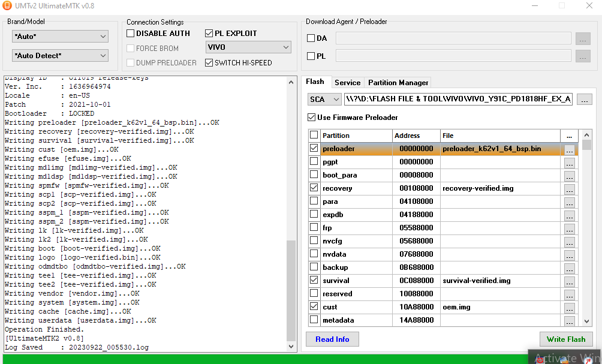Click the Write Flash button
The width and height of the screenshot is (602, 364).
[x=565, y=339]
